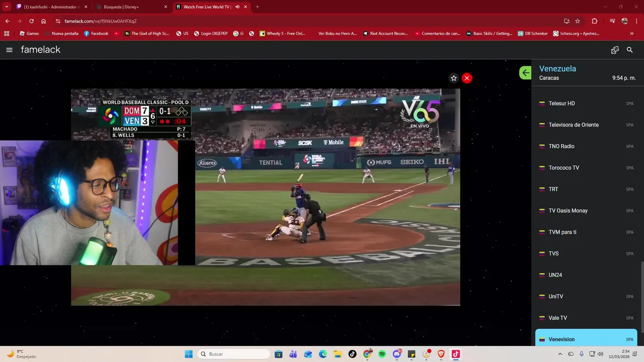The width and height of the screenshot is (644, 362).
Task: Open the apps grid in bookmarks bar
Action: coord(7,34)
